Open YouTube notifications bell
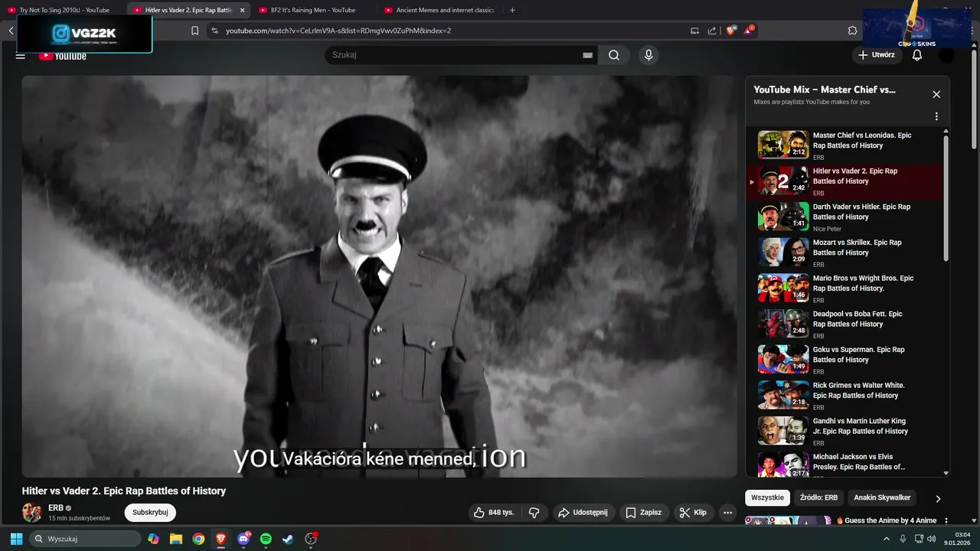This screenshot has width=980, height=551. point(917,55)
